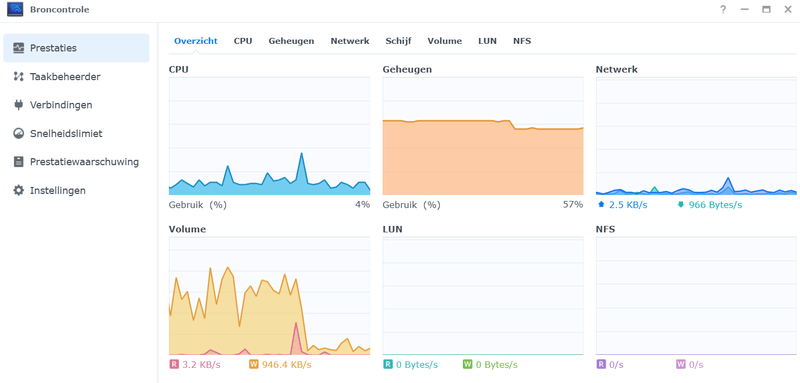Click the network upload arrow icon
Screen dimensions: 800x383
pyautogui.click(x=601, y=205)
